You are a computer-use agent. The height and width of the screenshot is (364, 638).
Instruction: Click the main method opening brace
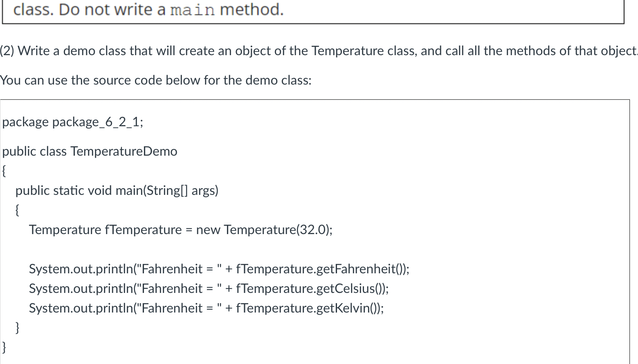click(17, 210)
